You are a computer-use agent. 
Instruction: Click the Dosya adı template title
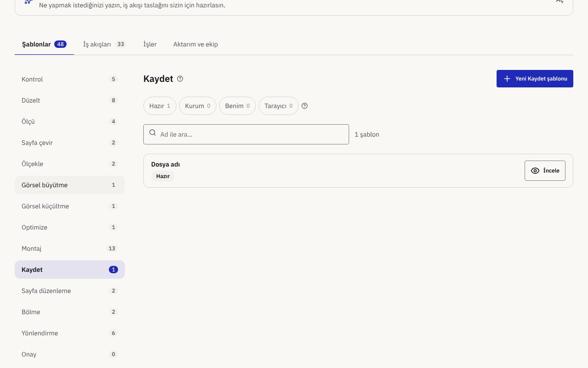[x=165, y=164]
